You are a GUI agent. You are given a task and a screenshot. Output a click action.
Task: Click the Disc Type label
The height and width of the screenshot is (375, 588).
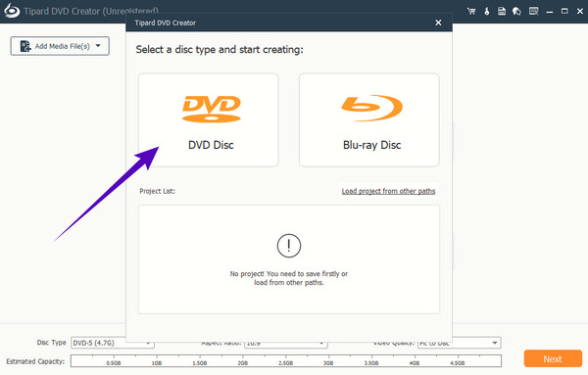(x=51, y=343)
